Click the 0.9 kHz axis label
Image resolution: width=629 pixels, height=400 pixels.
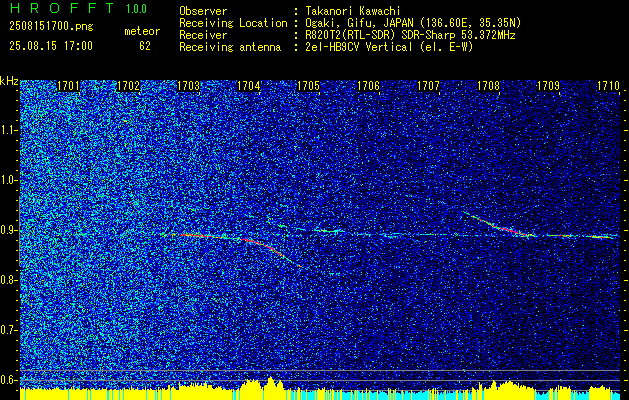8,230
